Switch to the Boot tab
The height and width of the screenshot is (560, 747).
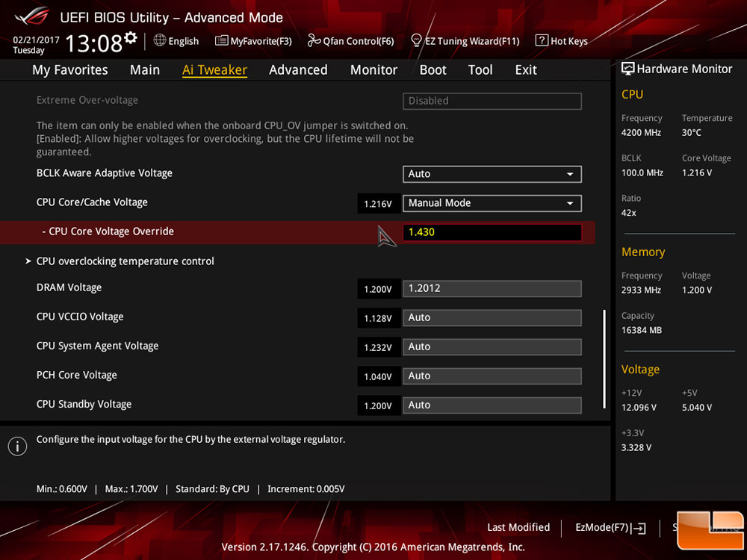(433, 70)
